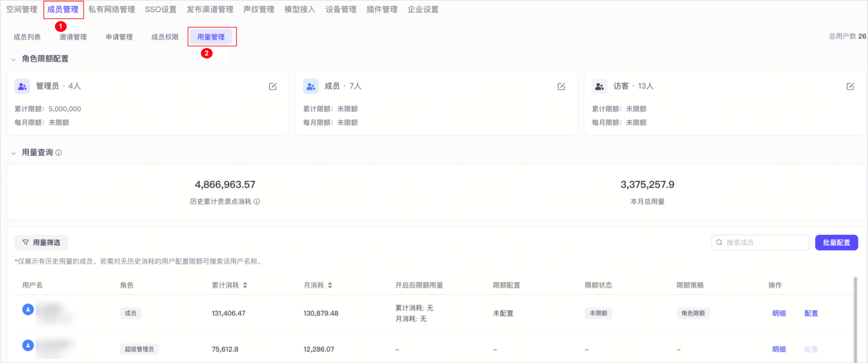Image resolution: width=868 pixels, height=363 pixels.
Task: Open 配置 for the 成员 row
Action: click(x=811, y=313)
